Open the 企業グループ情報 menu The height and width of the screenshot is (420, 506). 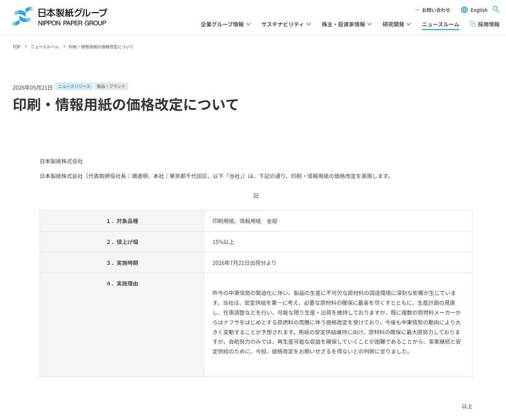click(x=222, y=24)
